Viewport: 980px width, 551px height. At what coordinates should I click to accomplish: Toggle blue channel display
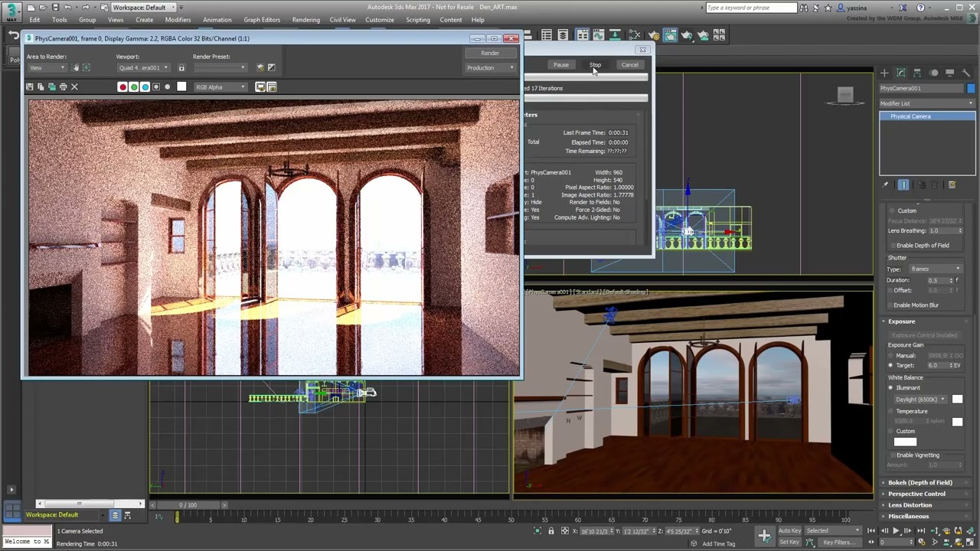coord(145,86)
